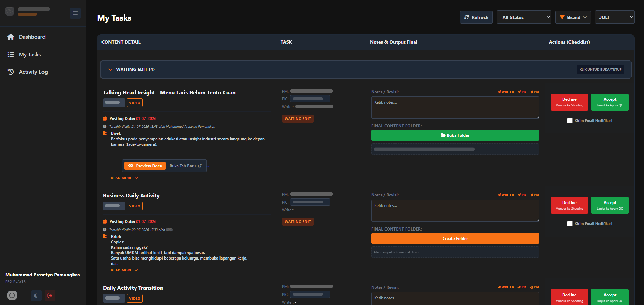Screen dimensions: 644x305
Task: Open the All Status dropdown
Action: click(524, 17)
